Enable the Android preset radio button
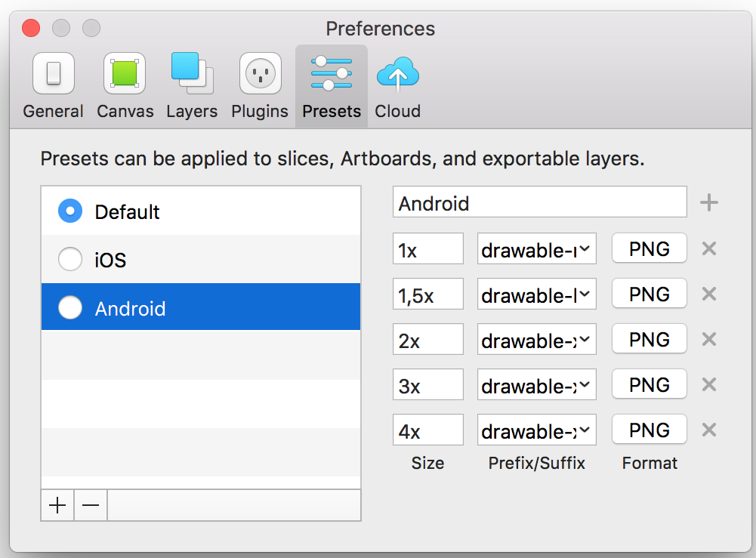Image resolution: width=756 pixels, height=558 pixels. coord(70,308)
